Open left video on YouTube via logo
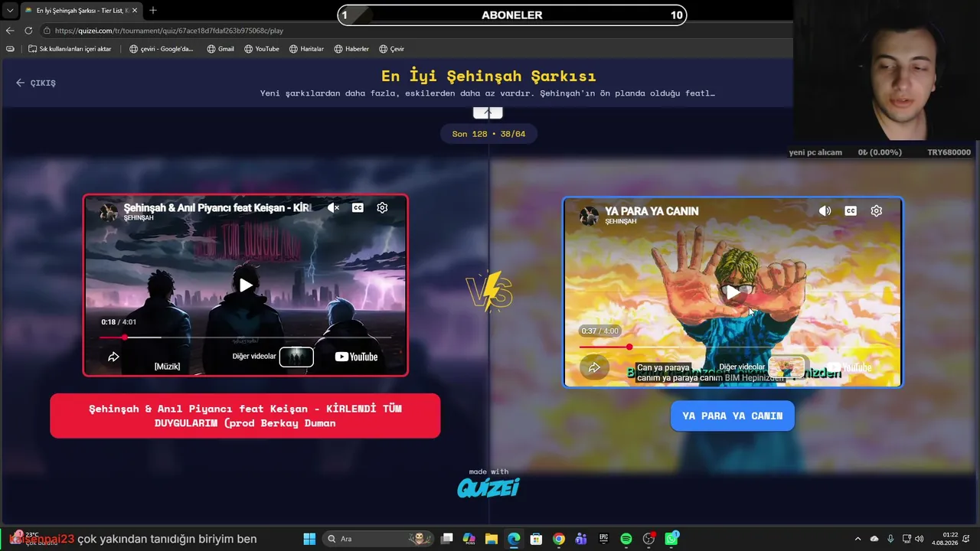Image resolution: width=980 pixels, height=551 pixels. coord(356,357)
